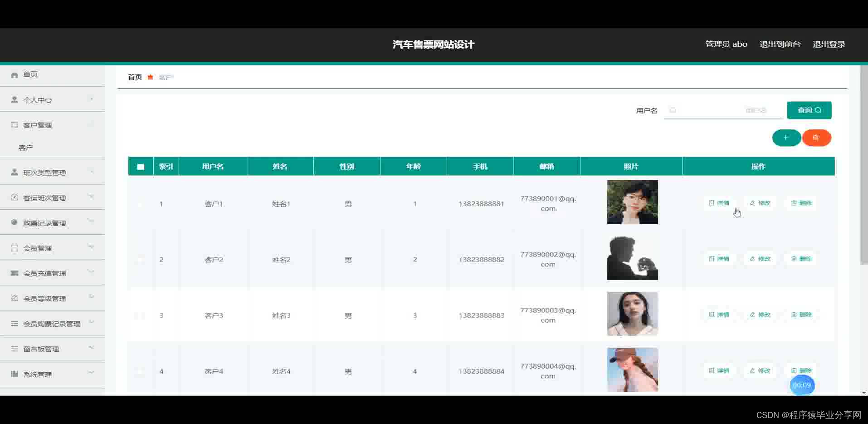Click phone cell 13823888883
The width and height of the screenshot is (868, 424).
481,316
